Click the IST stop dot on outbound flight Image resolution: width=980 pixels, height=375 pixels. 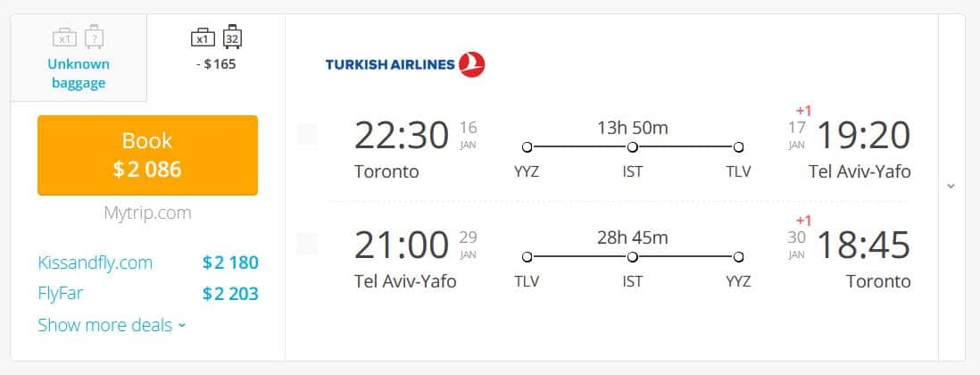[633, 147]
